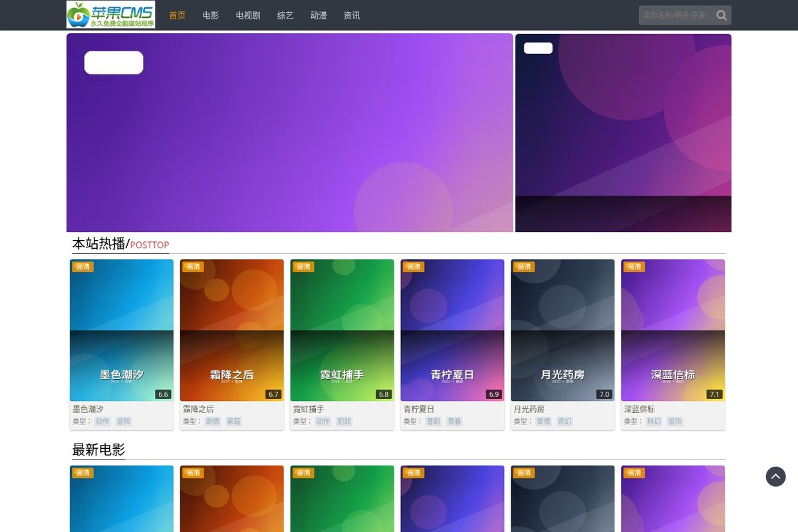Click the 6.6 rating badge
This screenshot has width=798, height=532.
click(x=164, y=394)
